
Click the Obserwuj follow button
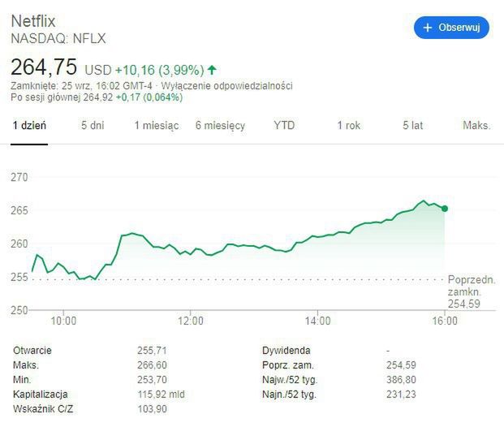point(451,28)
